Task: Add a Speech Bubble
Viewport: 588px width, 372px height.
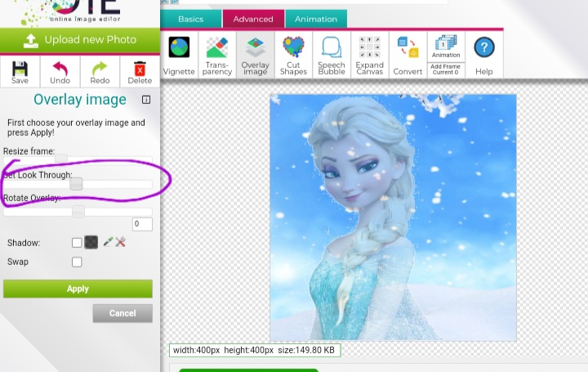Action: [x=332, y=54]
